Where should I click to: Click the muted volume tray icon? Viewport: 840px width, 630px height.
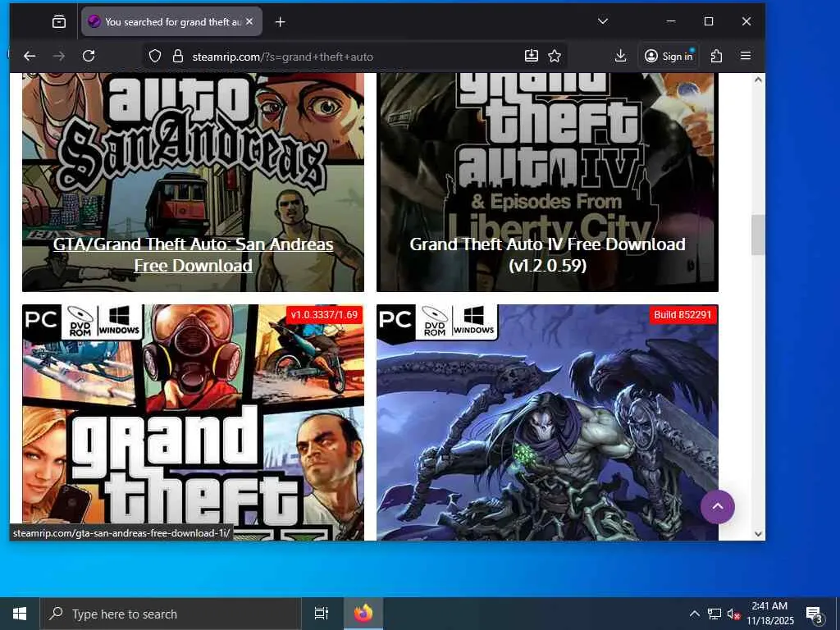click(733, 614)
